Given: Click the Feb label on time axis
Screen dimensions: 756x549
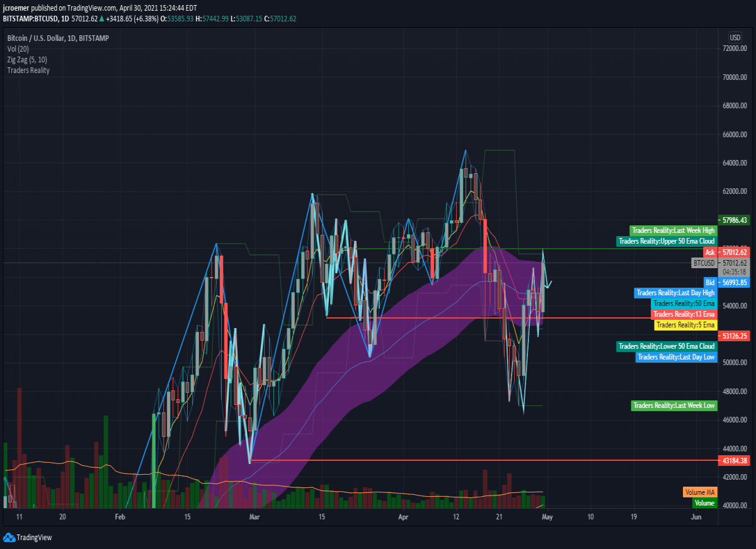Looking at the screenshot, I should point(120,517).
